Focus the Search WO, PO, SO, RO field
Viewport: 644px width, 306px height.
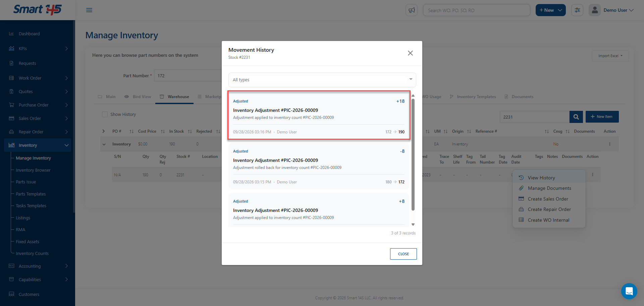(476, 10)
